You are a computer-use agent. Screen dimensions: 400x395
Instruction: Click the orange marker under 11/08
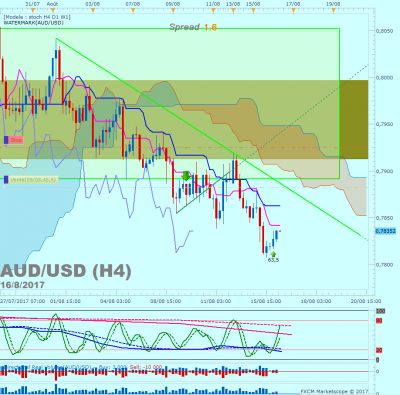pyautogui.click(x=213, y=10)
